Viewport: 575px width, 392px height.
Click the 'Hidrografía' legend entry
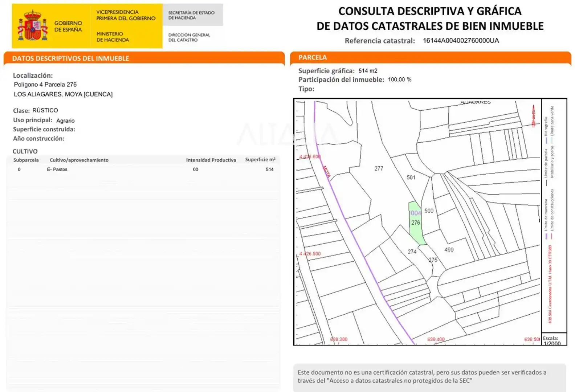pos(546,130)
